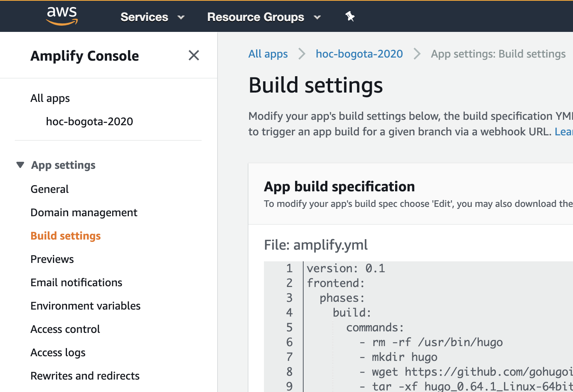Image resolution: width=573 pixels, height=392 pixels.
Task: Click the hoc-bogota-2020 breadcrumb link
Action: [359, 54]
